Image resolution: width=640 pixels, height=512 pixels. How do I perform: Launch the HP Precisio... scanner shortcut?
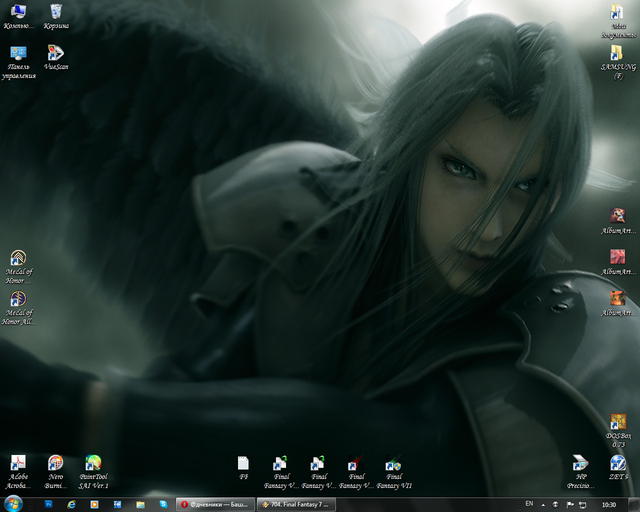tap(580, 472)
